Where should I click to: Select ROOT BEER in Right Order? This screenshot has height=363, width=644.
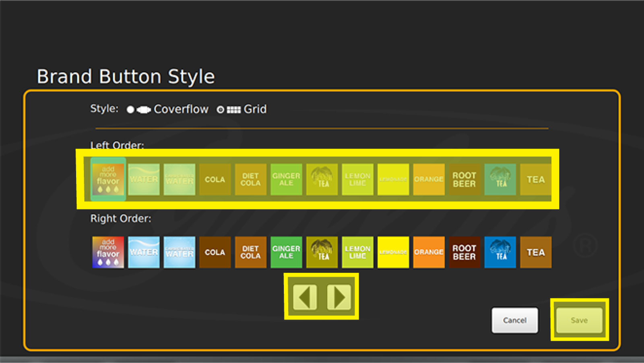coord(464,252)
